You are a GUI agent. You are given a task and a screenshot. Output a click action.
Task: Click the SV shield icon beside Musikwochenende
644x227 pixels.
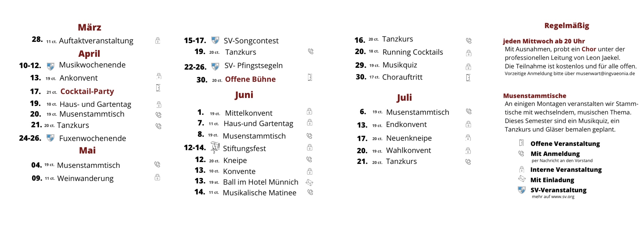[x=51, y=66]
